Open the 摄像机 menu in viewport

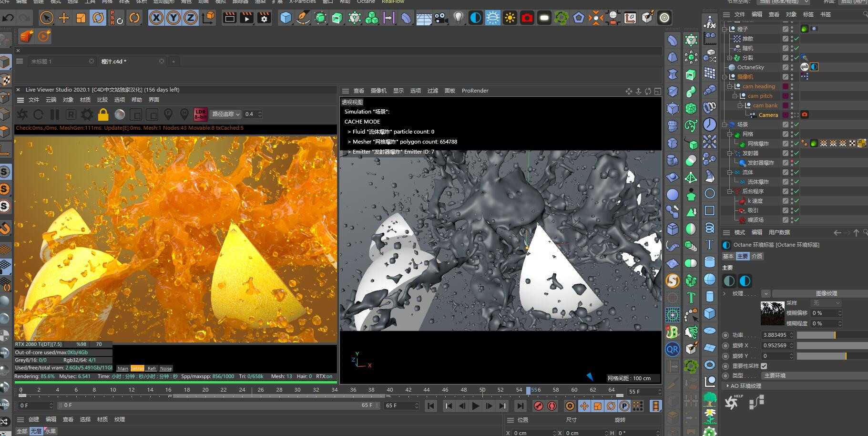click(378, 91)
